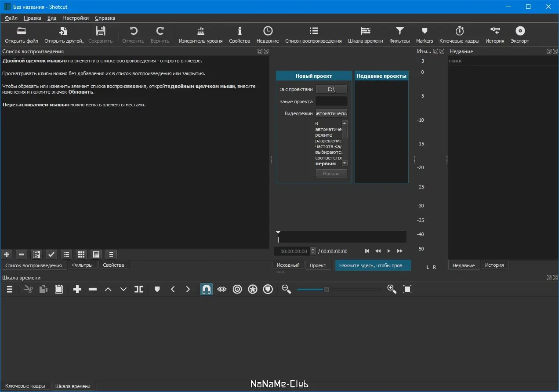Zoom timeline to fit icon

pyautogui.click(x=407, y=289)
